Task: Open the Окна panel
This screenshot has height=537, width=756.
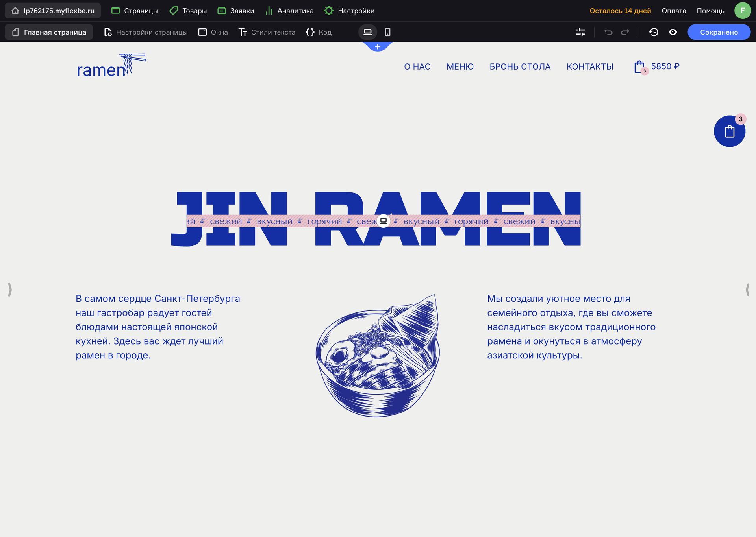Action: pyautogui.click(x=213, y=32)
